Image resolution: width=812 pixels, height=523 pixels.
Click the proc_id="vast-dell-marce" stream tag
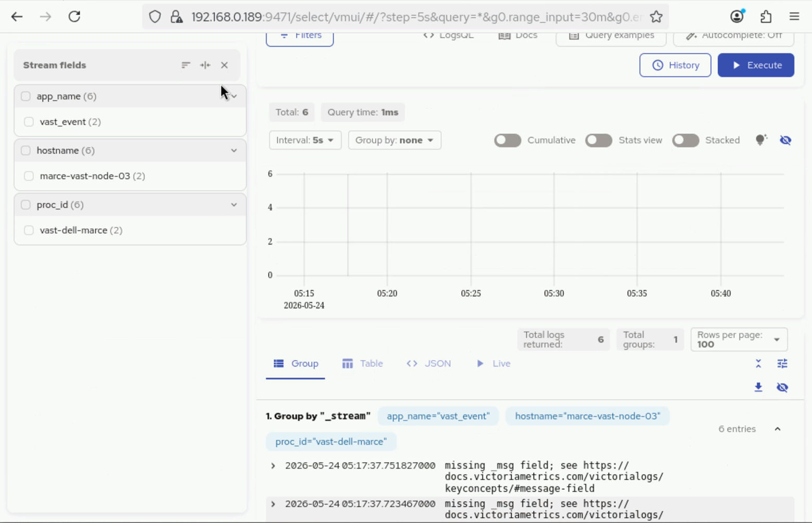click(331, 442)
